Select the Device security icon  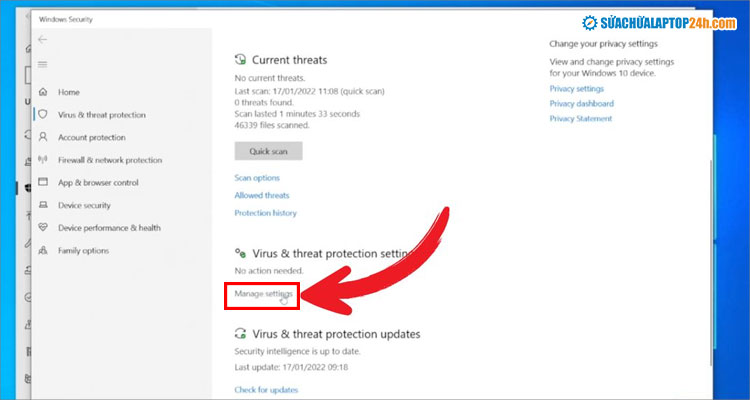pyautogui.click(x=42, y=205)
